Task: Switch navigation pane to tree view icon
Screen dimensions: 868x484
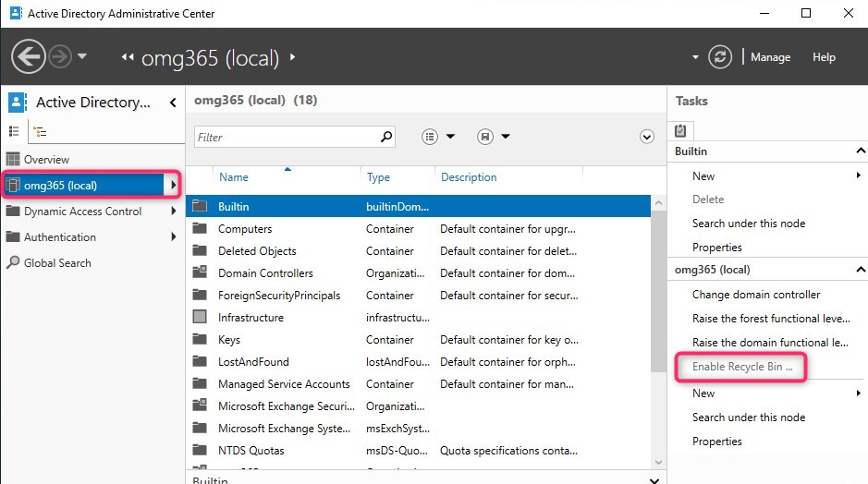Action: pyautogui.click(x=41, y=132)
